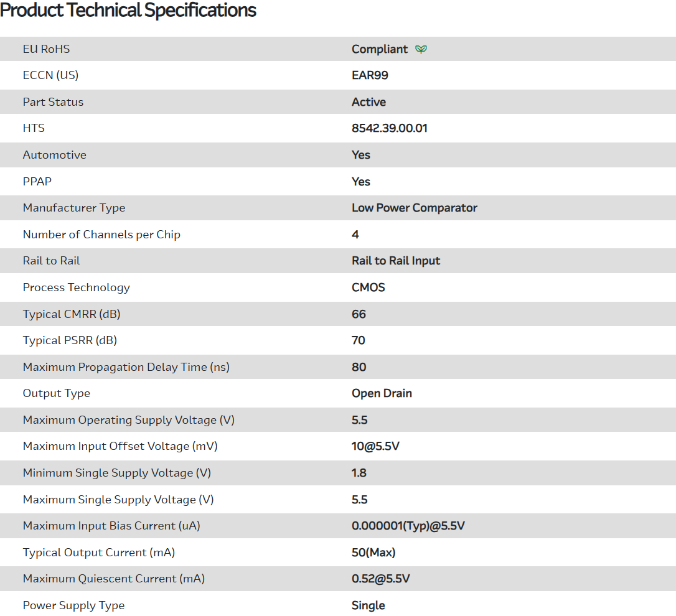
Task: Click the Product Technical Specifications heading
Action: pos(128,11)
